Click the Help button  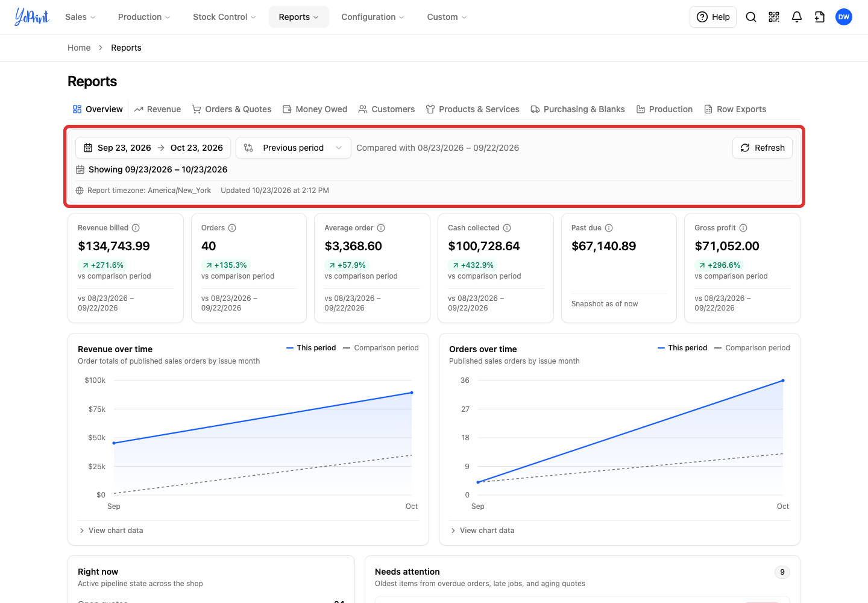click(713, 17)
